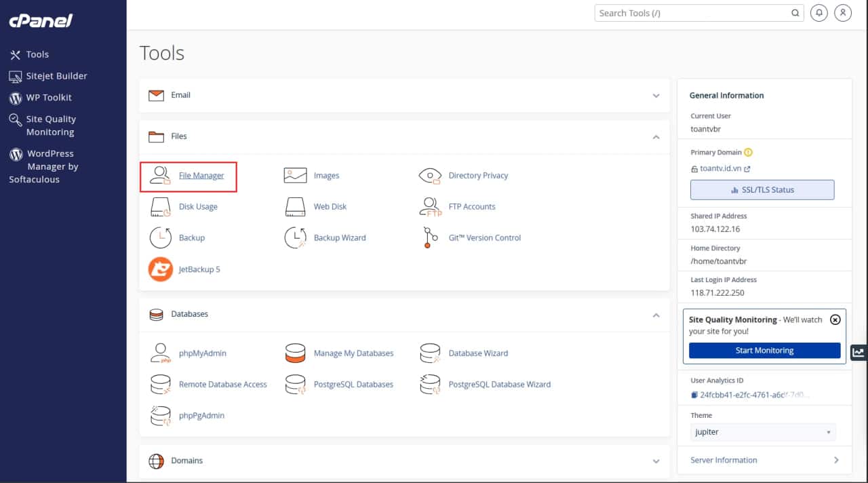Click the Domains section header label

tap(187, 461)
